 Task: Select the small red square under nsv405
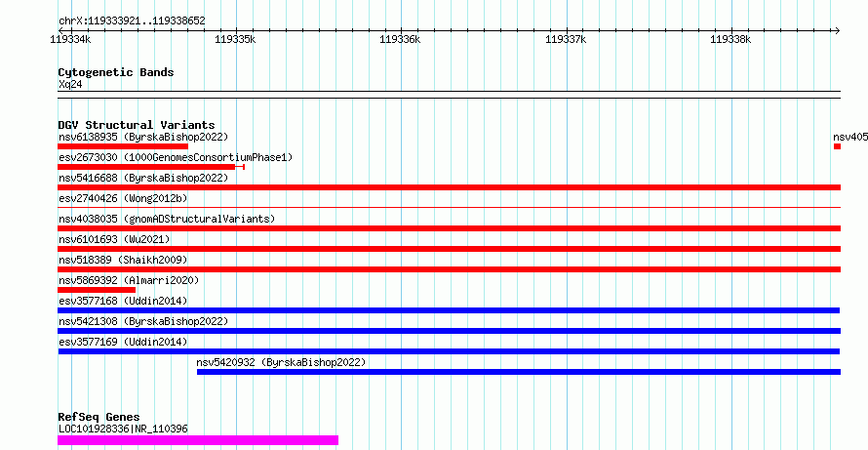(x=838, y=146)
